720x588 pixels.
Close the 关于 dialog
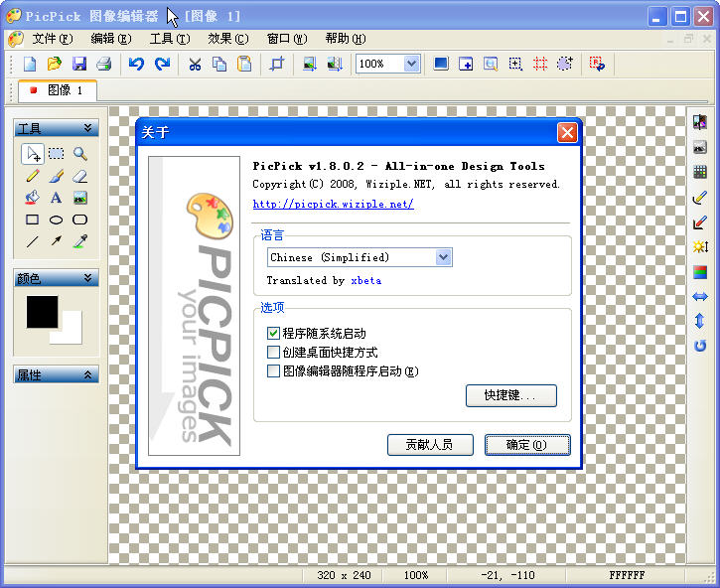[x=567, y=133]
